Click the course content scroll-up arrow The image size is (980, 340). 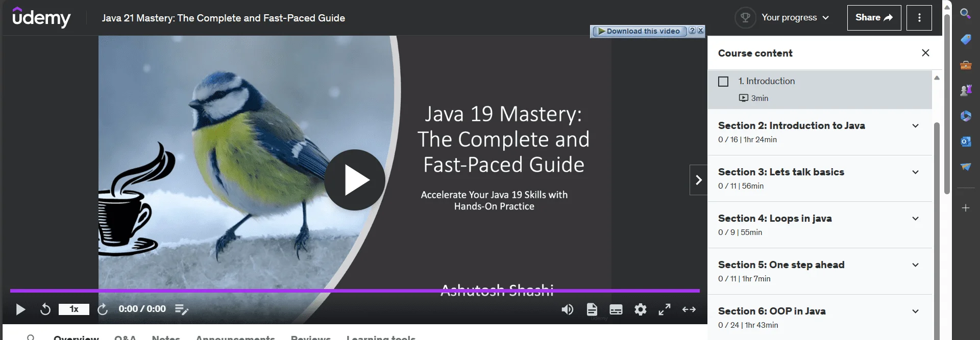937,77
